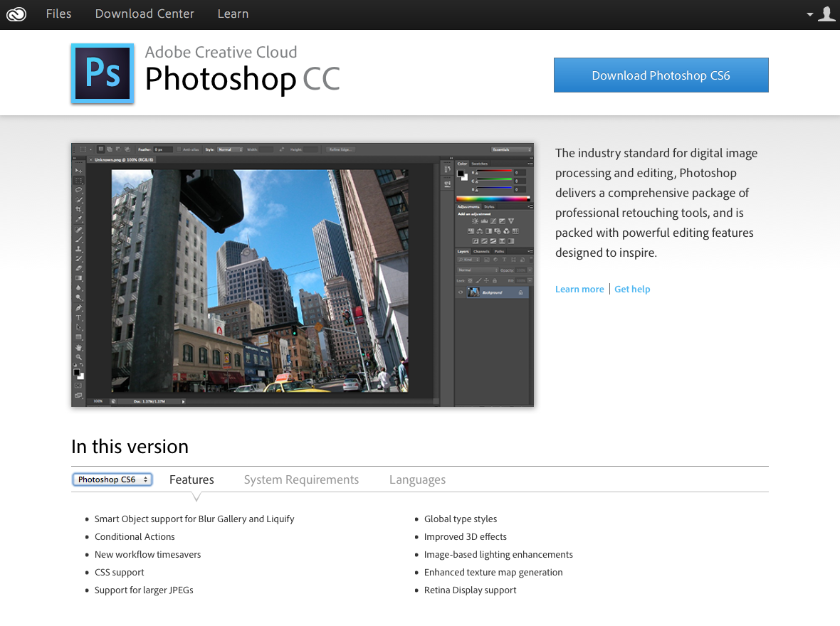
Task: Click the Feather input field in preview
Action: 163,149
